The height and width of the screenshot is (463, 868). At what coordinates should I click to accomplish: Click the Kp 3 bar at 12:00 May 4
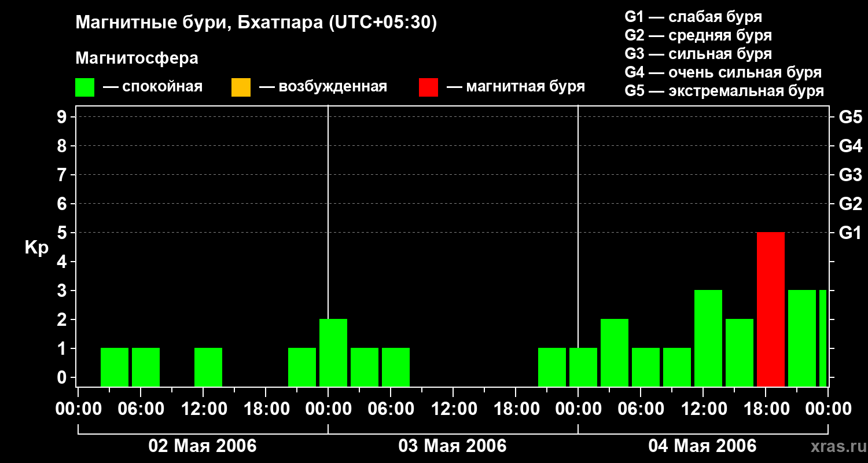click(708, 338)
